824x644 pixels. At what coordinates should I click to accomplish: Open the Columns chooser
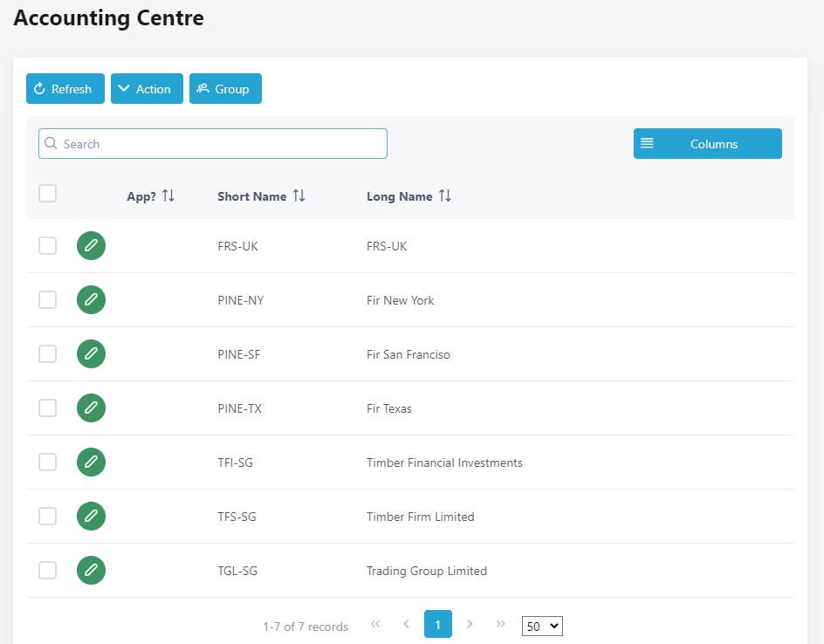tap(707, 144)
